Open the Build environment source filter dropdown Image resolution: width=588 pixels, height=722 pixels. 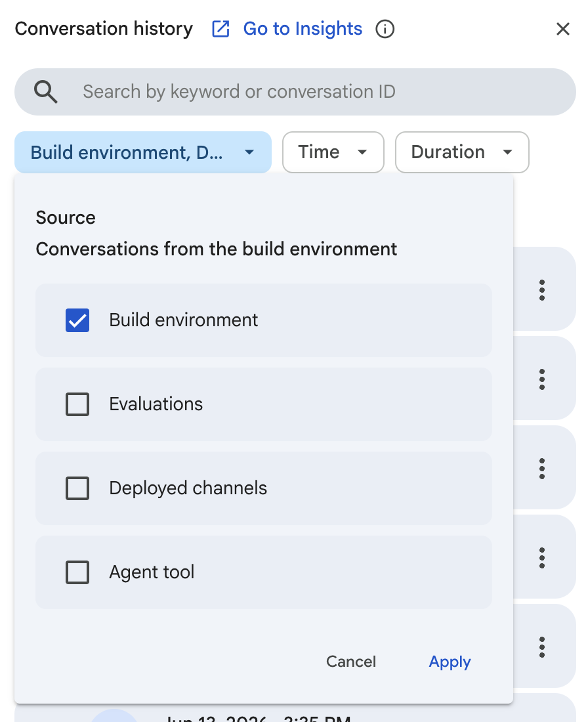[143, 152]
